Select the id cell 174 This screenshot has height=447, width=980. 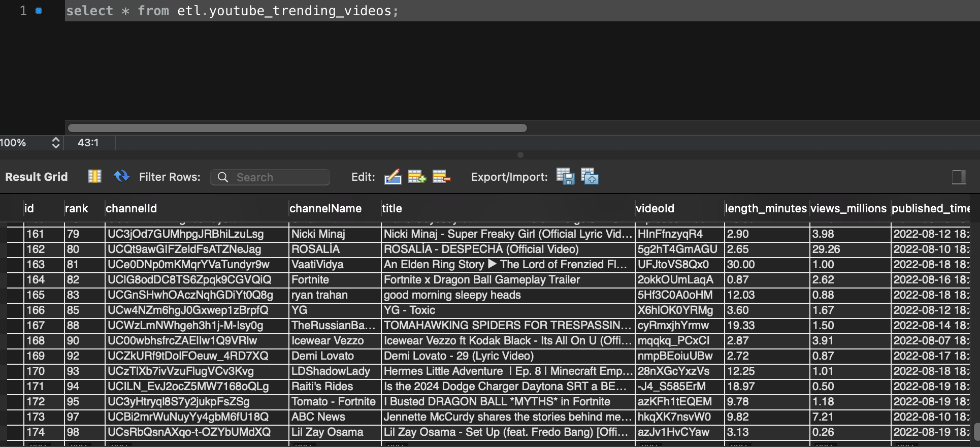point(44,432)
